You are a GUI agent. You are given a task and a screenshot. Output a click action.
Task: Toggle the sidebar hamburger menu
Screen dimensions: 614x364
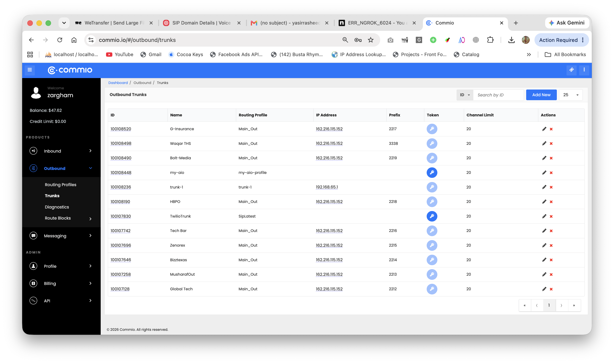(30, 70)
